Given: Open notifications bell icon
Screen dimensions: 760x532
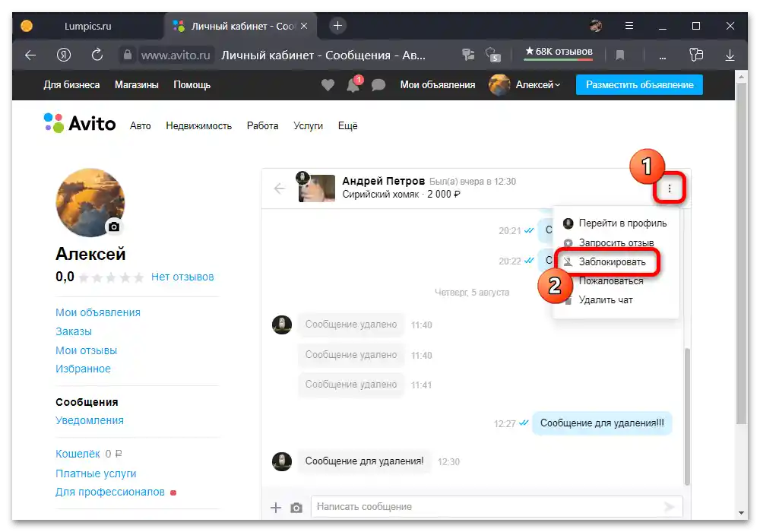Looking at the screenshot, I should 354,84.
